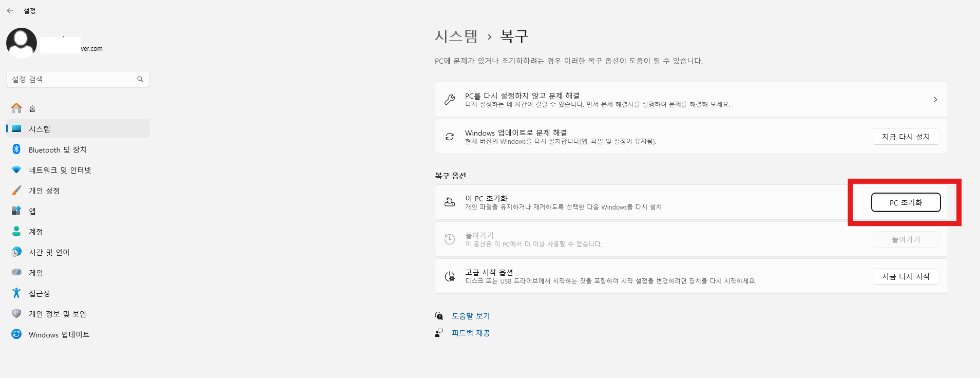Click the 앱 apps icon
The width and height of the screenshot is (980, 378).
(x=16, y=211)
